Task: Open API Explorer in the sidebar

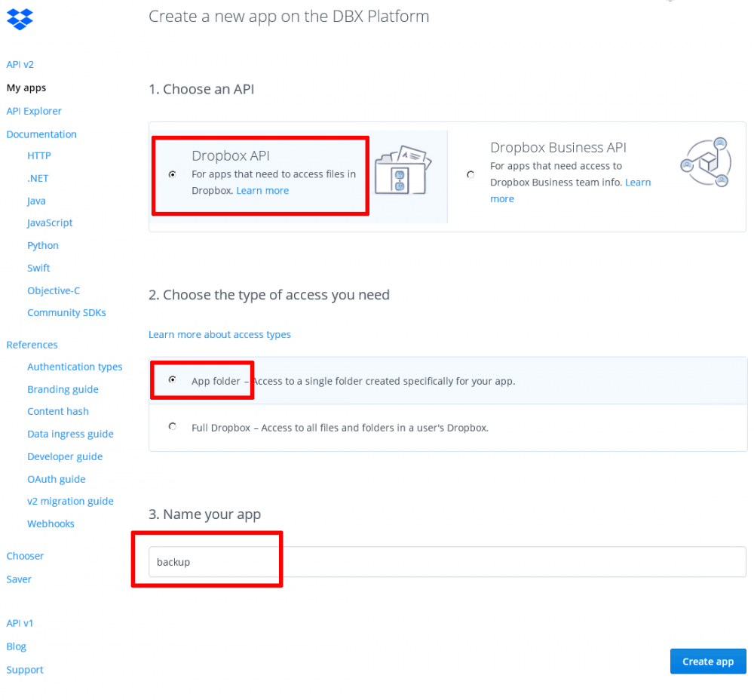Action: 34,111
